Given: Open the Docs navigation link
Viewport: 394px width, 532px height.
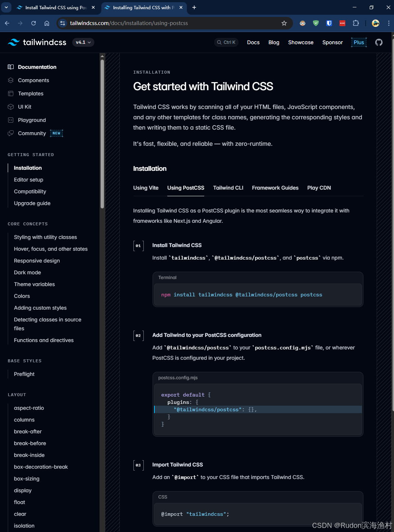Looking at the screenshot, I should click(x=253, y=42).
